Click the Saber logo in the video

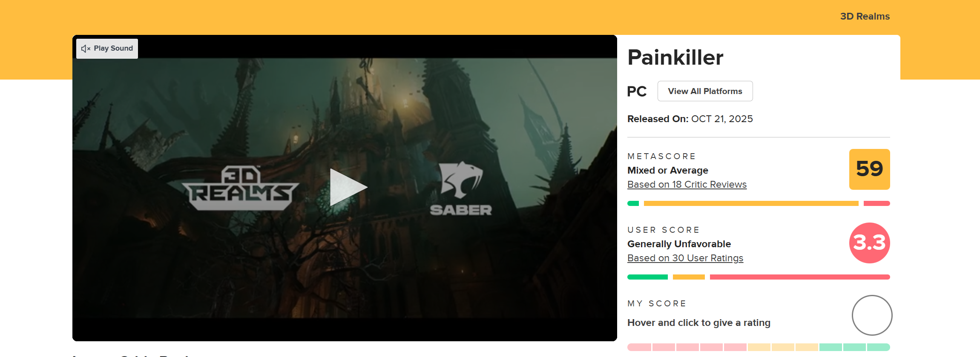coord(461,188)
